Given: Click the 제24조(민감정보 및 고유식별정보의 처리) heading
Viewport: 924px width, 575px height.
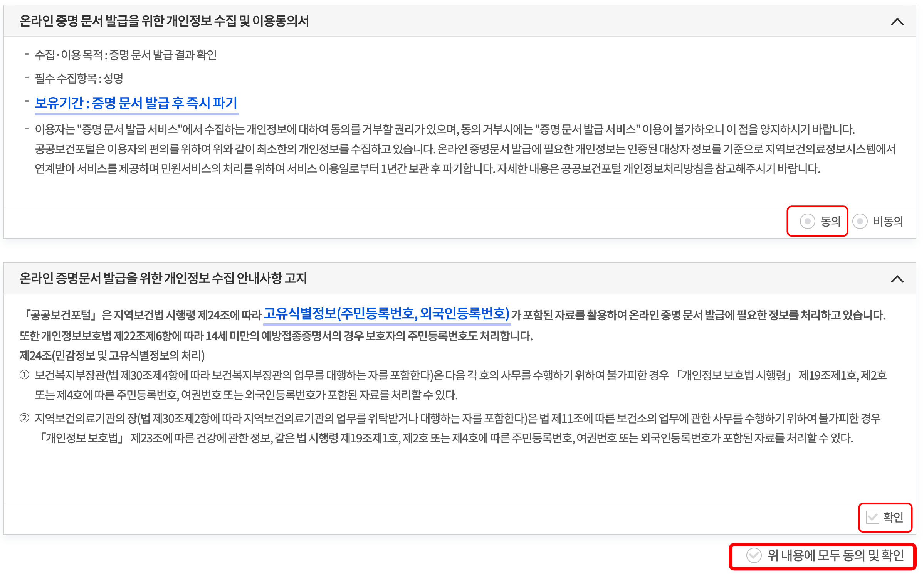Looking at the screenshot, I should (x=112, y=355).
